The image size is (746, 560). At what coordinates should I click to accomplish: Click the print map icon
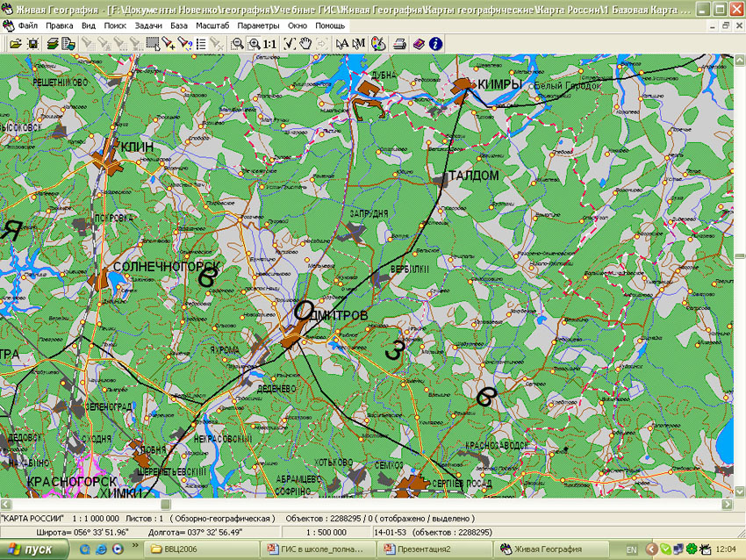pos(400,43)
